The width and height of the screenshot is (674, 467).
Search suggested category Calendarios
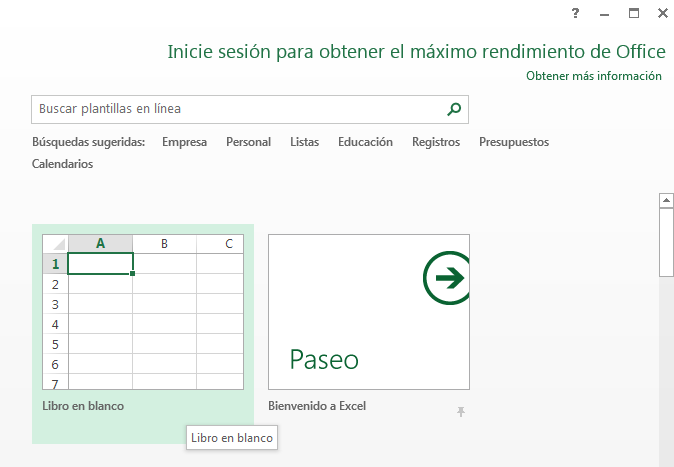point(62,164)
